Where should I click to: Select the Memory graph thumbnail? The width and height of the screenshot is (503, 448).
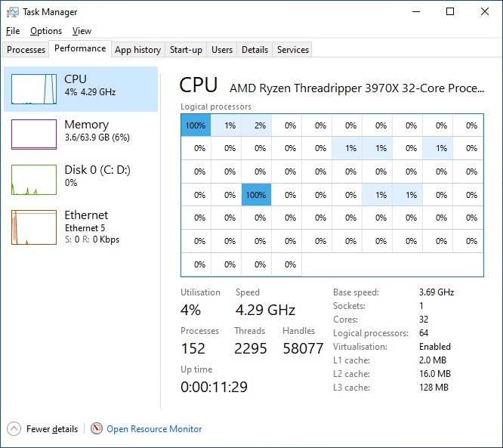pyautogui.click(x=34, y=134)
